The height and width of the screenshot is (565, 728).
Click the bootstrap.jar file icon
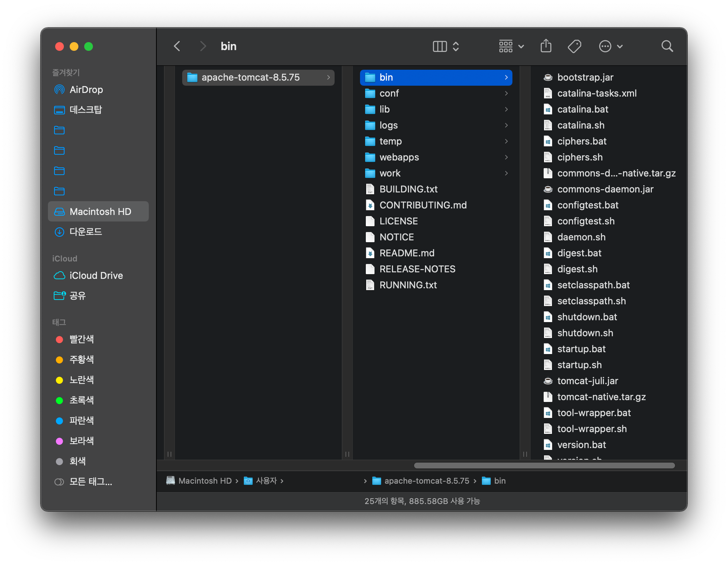click(x=548, y=77)
